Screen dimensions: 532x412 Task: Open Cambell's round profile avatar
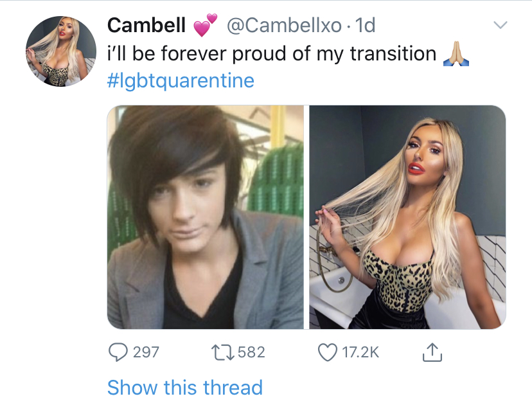point(61,51)
